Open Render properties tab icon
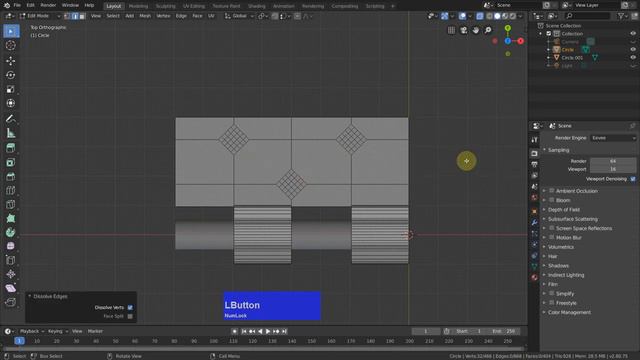 click(534, 153)
